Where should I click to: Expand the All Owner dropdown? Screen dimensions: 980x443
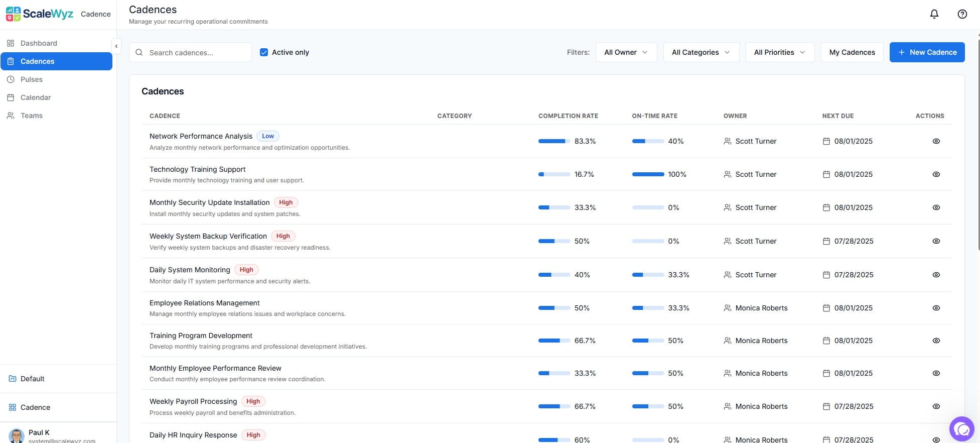point(626,52)
